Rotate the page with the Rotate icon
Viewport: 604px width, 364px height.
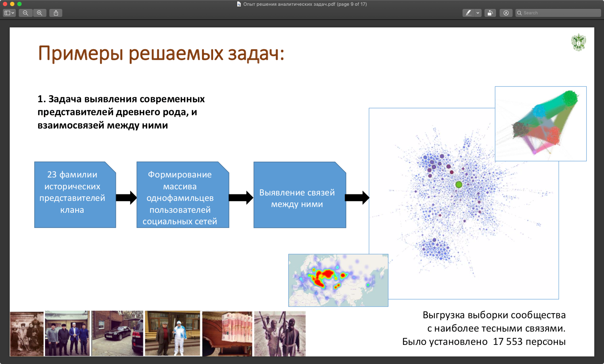pyautogui.click(x=490, y=13)
